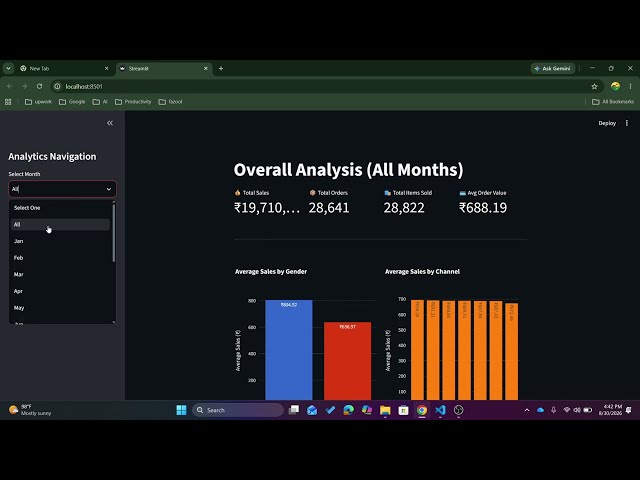The width and height of the screenshot is (640, 480).
Task: Open Visual Studio Code from the taskbar
Action: tap(440, 410)
